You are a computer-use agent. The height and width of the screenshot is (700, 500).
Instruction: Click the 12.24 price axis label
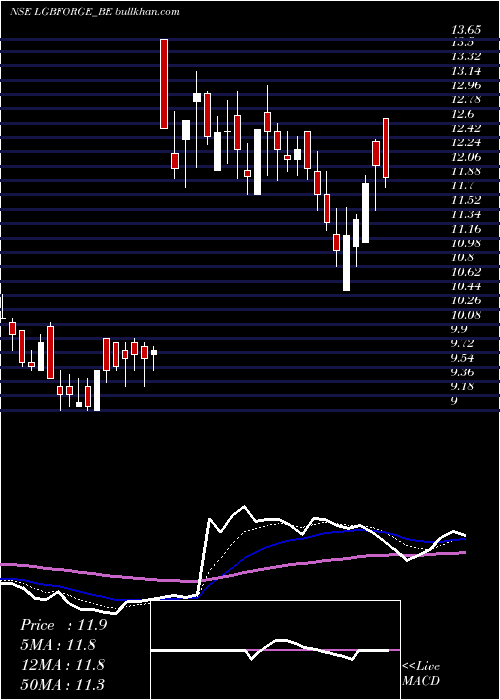pyautogui.click(x=466, y=142)
